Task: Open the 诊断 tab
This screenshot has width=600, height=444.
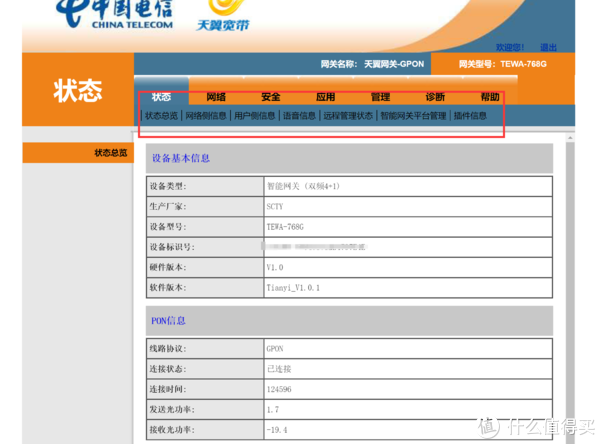Action: coord(435,97)
